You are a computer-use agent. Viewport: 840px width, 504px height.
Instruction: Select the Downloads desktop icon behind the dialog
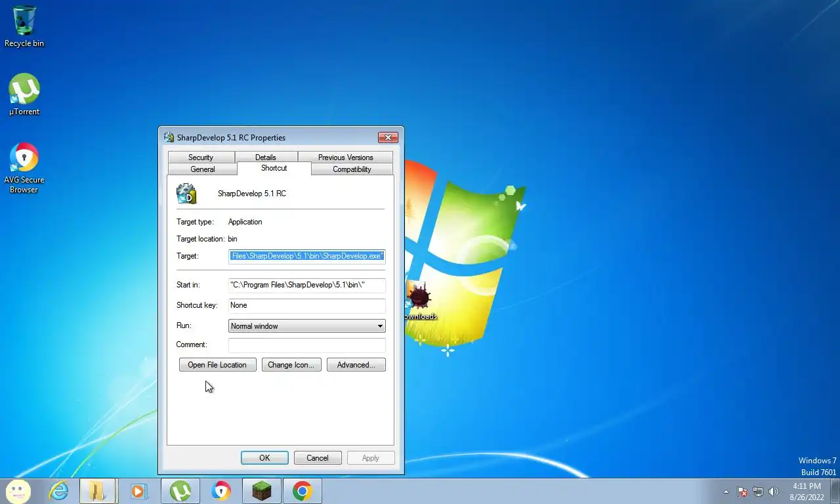pyautogui.click(x=419, y=302)
